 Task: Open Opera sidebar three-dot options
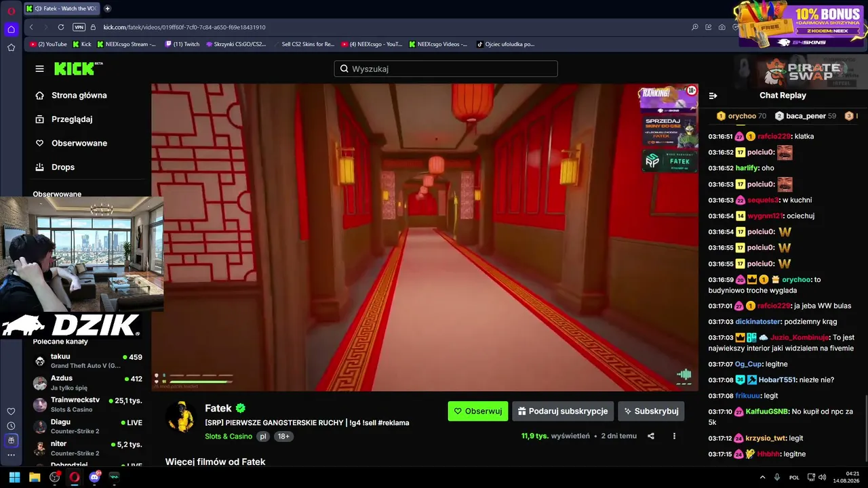click(x=11, y=455)
